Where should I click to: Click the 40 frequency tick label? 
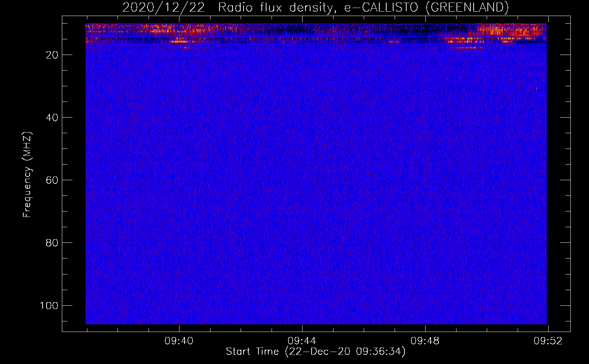[52, 118]
